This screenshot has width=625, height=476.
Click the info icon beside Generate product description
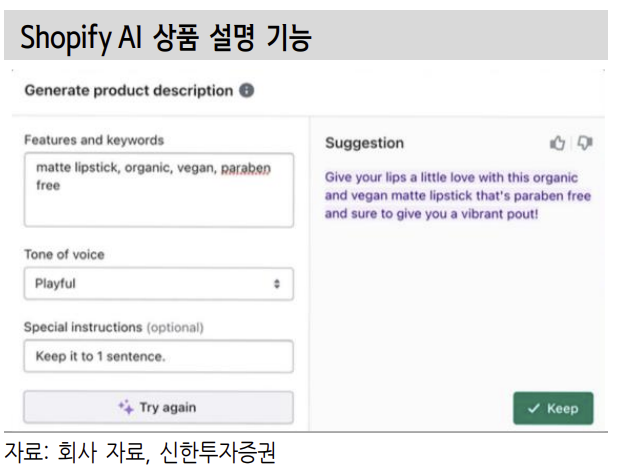[x=246, y=90]
